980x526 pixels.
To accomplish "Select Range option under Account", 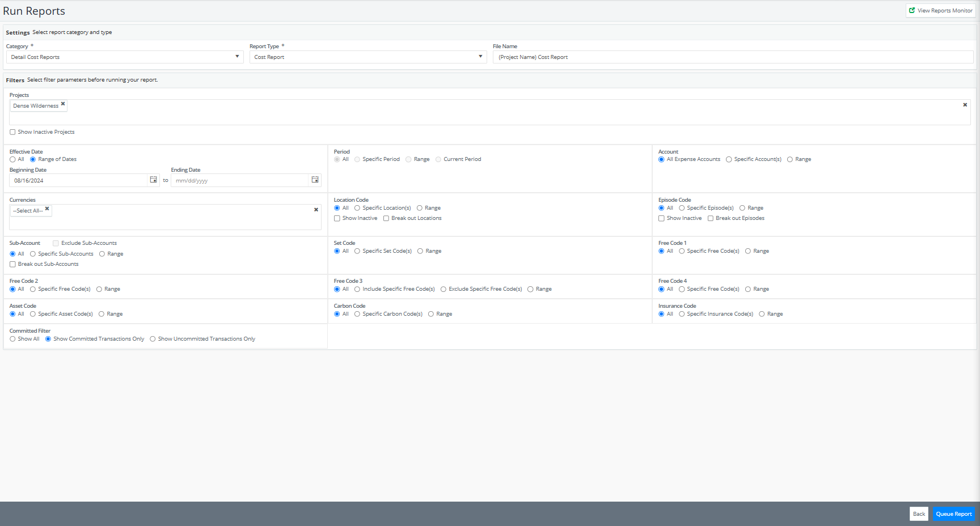I will [x=789, y=159].
